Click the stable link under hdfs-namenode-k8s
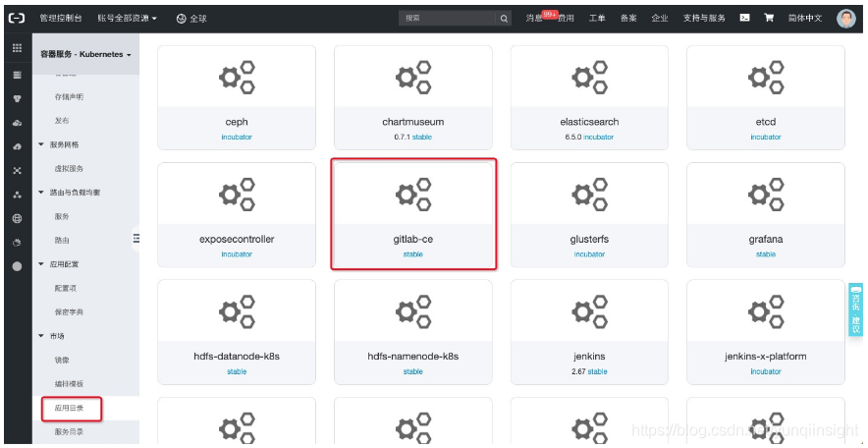Screen dimensions: 868x448 coord(413,371)
